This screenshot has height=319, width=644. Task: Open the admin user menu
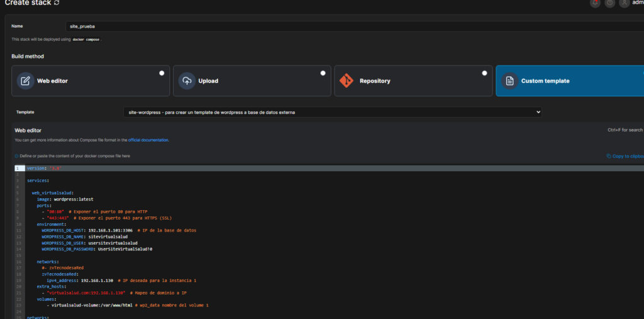pos(637,3)
